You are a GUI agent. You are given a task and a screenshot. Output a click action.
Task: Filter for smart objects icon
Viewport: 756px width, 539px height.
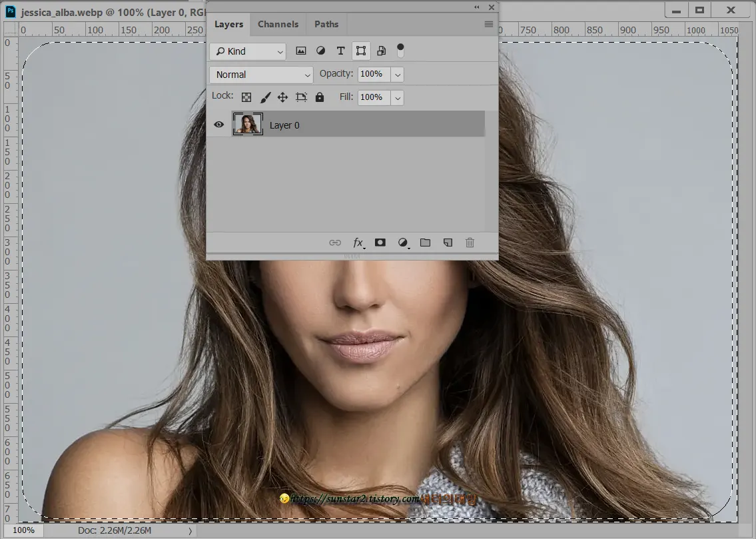(x=381, y=51)
